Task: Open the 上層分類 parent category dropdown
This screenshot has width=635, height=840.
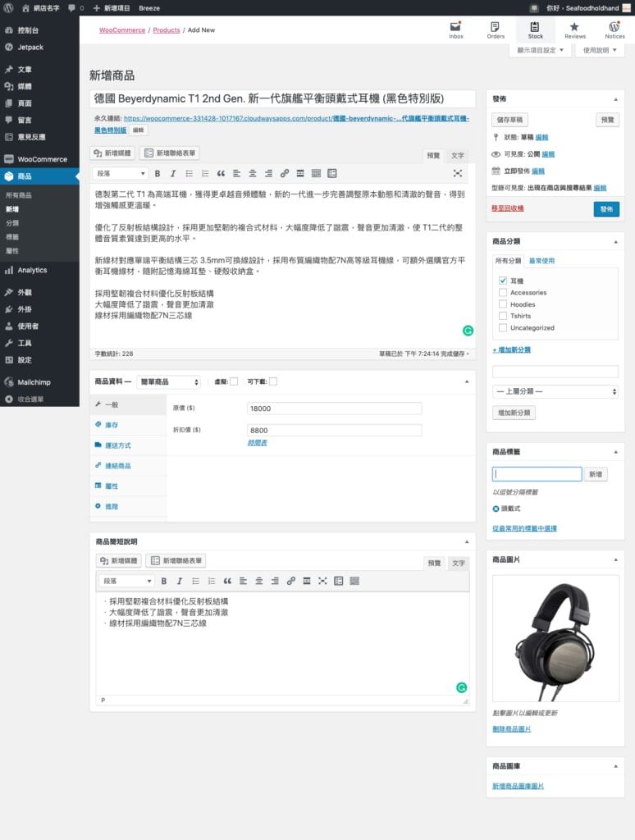Action: point(555,391)
